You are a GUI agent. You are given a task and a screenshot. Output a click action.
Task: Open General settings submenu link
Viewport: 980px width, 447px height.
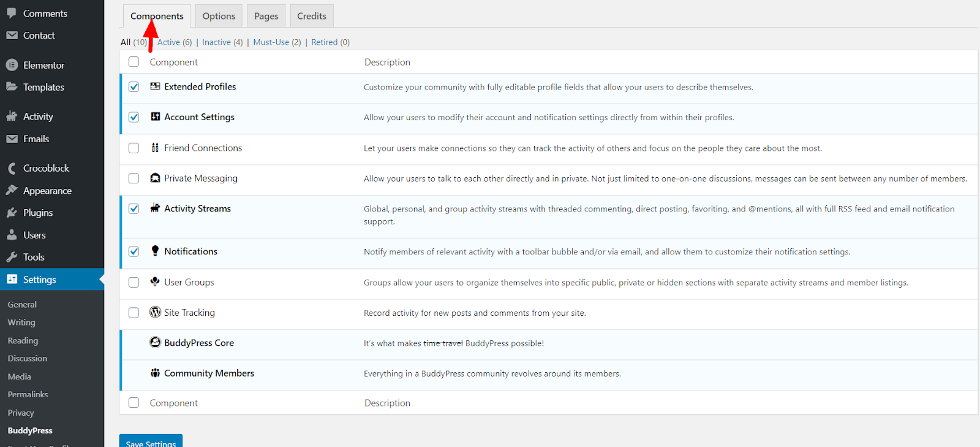(x=22, y=305)
